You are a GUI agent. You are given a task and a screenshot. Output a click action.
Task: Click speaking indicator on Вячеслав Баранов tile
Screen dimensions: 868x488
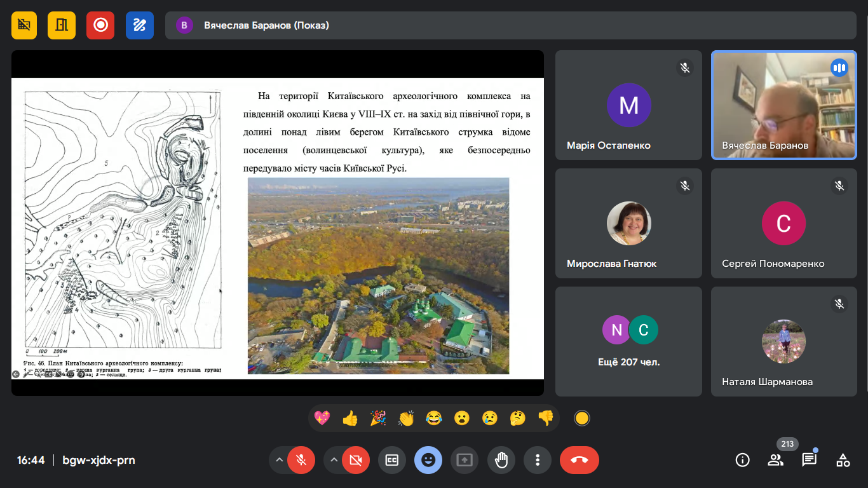pyautogui.click(x=839, y=67)
